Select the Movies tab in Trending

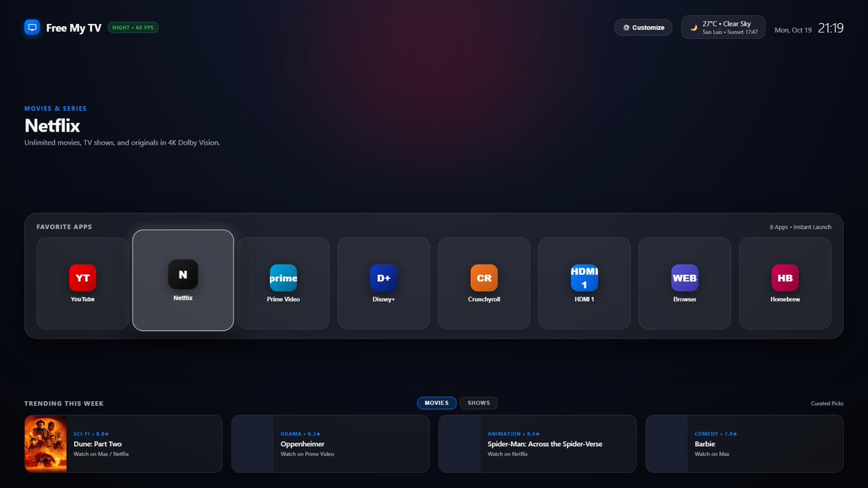[437, 403]
